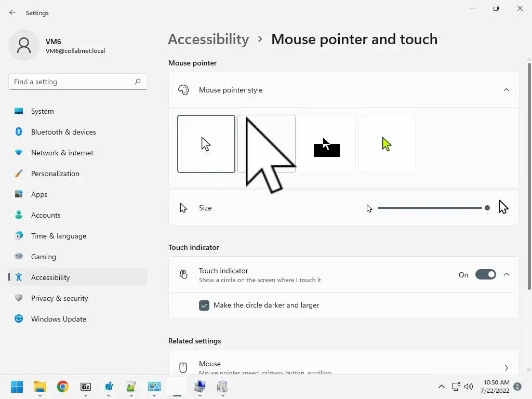Click the mouse icon in Related settings
Image resolution: width=532 pixels, height=399 pixels.
(x=183, y=368)
